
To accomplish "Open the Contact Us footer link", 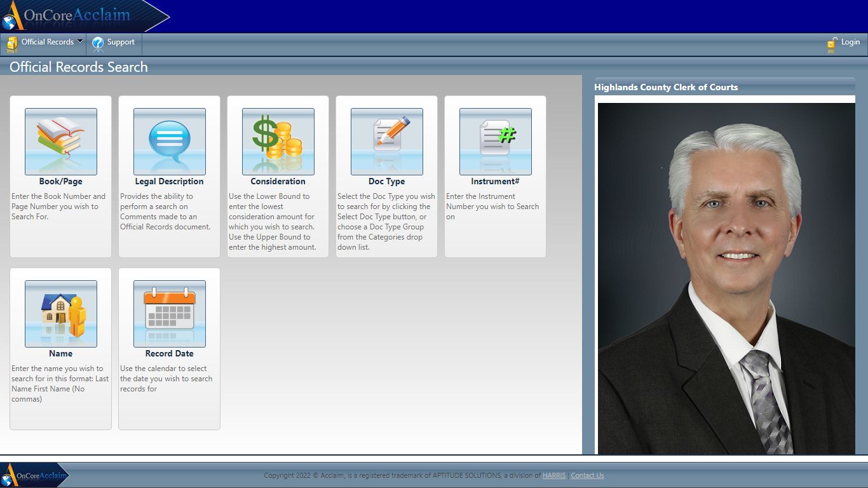I will click(x=587, y=475).
